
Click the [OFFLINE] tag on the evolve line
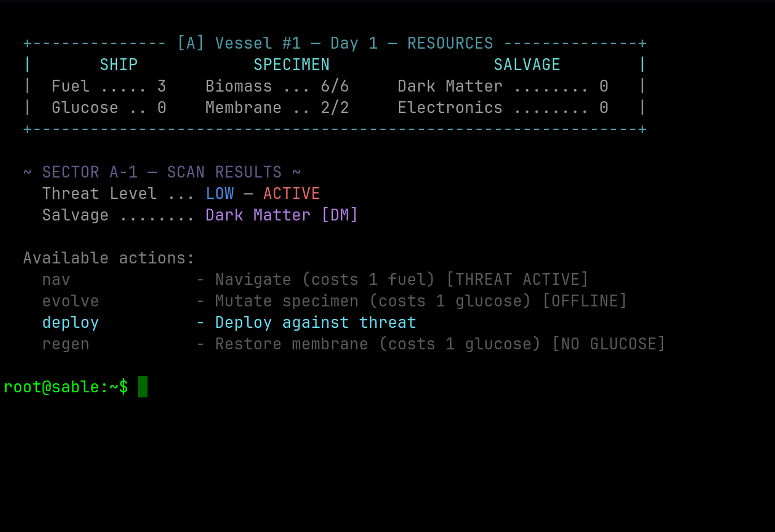[x=585, y=301]
